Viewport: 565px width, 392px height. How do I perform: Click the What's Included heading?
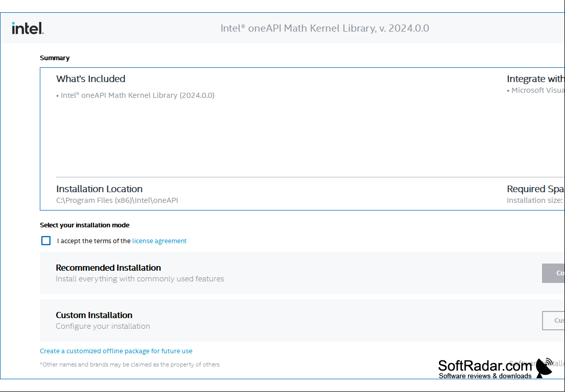click(x=91, y=79)
